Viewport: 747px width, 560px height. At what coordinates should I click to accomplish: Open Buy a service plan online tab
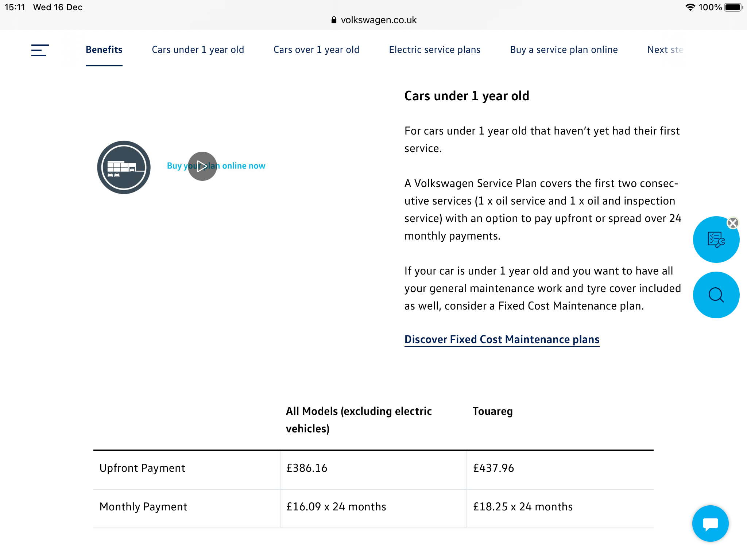[x=564, y=50]
